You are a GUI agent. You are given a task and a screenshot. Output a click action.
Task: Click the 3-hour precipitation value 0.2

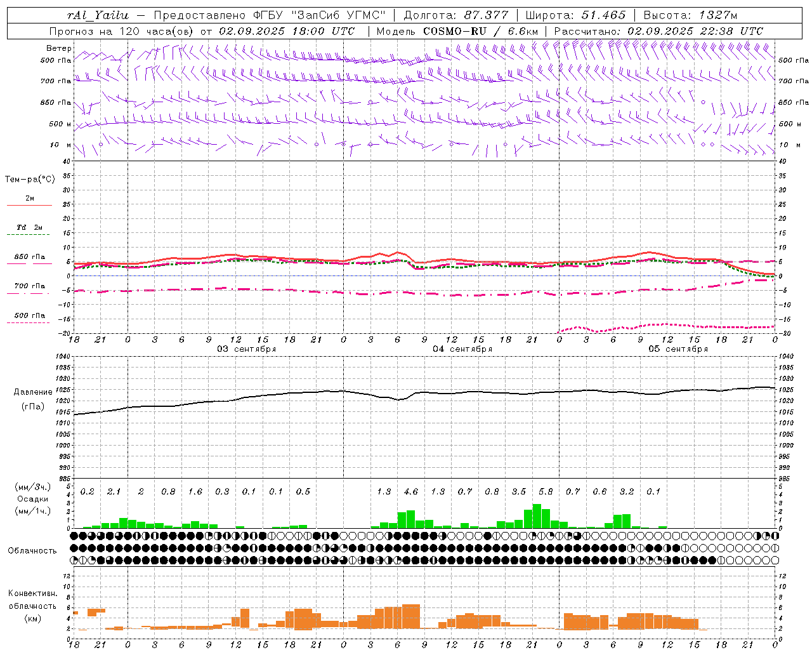pos(88,492)
